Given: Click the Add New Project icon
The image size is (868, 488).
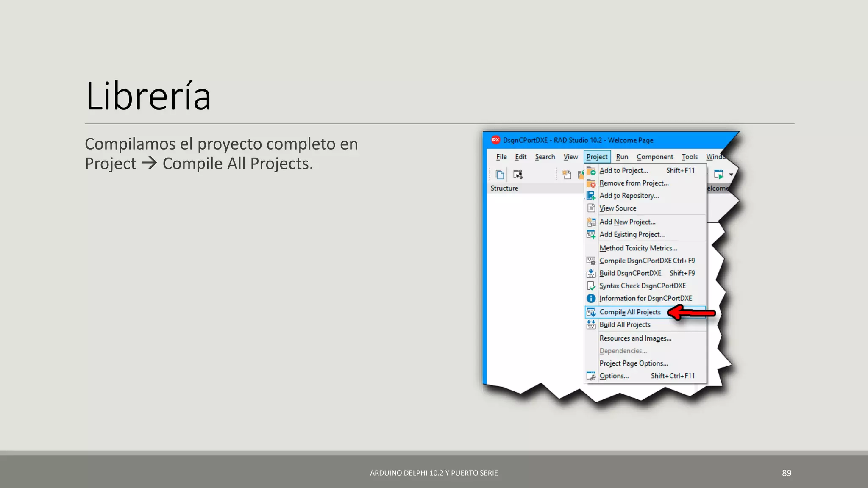Looking at the screenshot, I should [591, 222].
